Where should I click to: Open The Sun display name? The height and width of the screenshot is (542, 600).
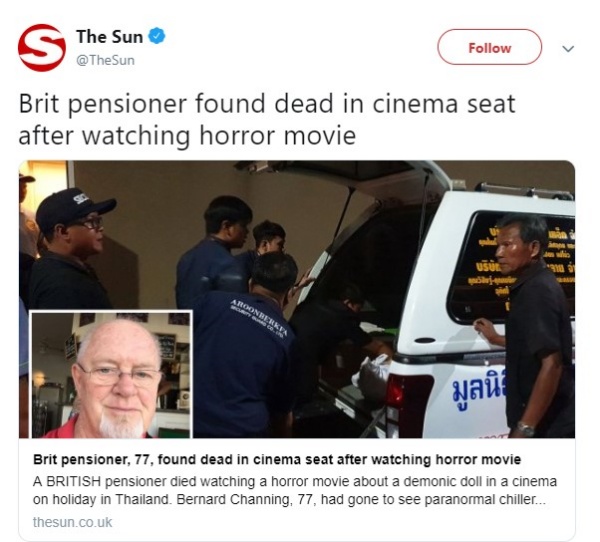[x=109, y=37]
